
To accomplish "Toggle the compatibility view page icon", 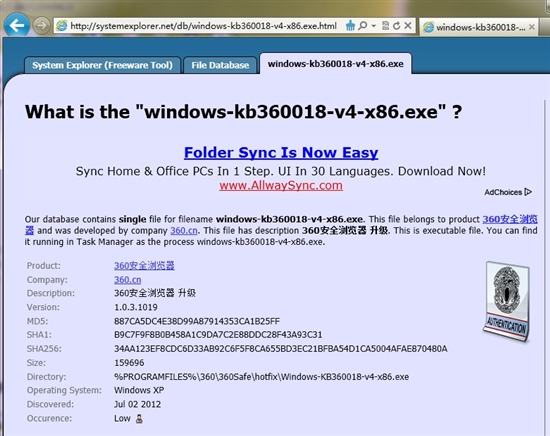I will click(385, 26).
